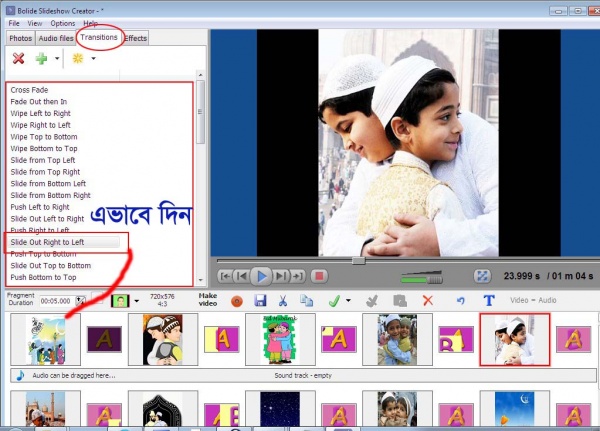This screenshot has height=431, width=600.
Task: Click the gray checkmark icon
Action: tap(372, 301)
